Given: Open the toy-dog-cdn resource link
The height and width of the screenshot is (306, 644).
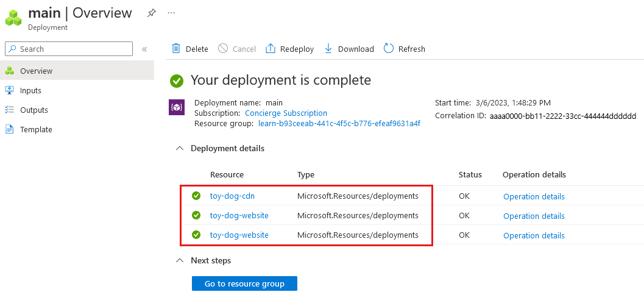Looking at the screenshot, I should click(233, 196).
